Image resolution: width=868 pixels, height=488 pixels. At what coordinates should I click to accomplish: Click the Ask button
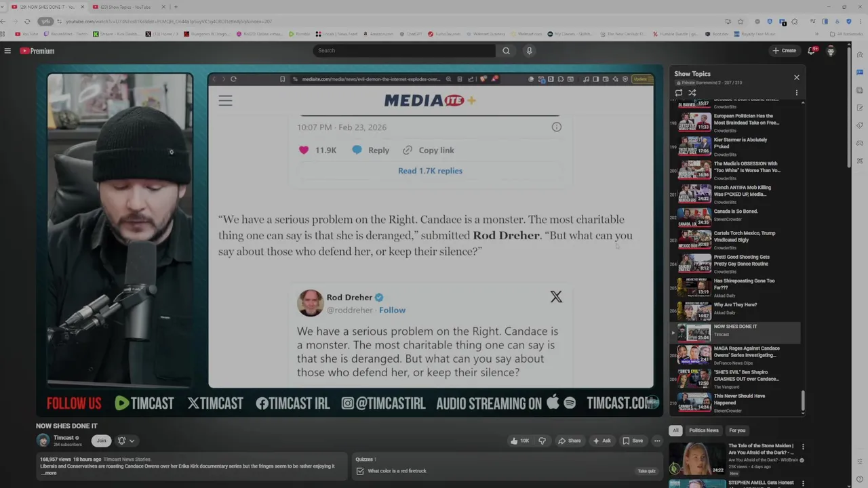pos(601,441)
